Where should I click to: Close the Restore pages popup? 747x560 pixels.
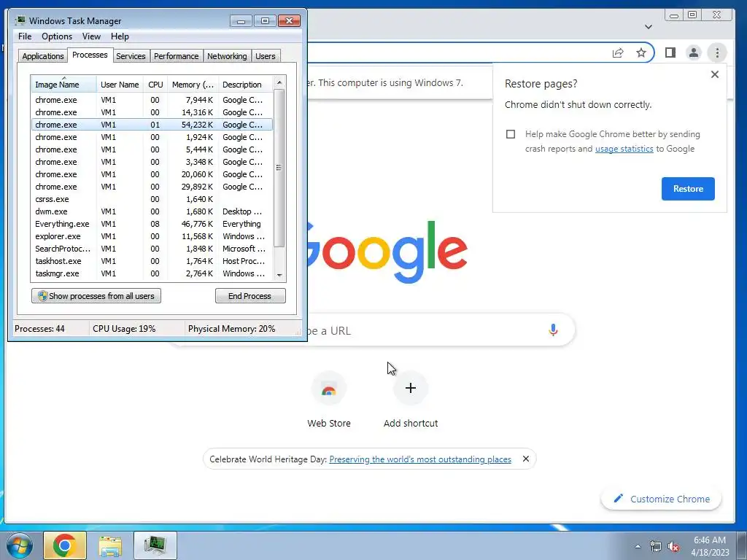[x=715, y=74]
